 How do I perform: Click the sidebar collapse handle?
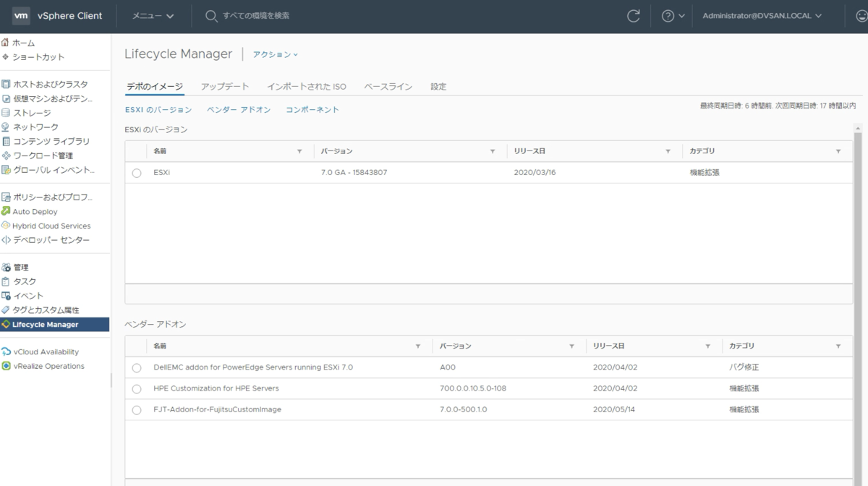pos(111,380)
